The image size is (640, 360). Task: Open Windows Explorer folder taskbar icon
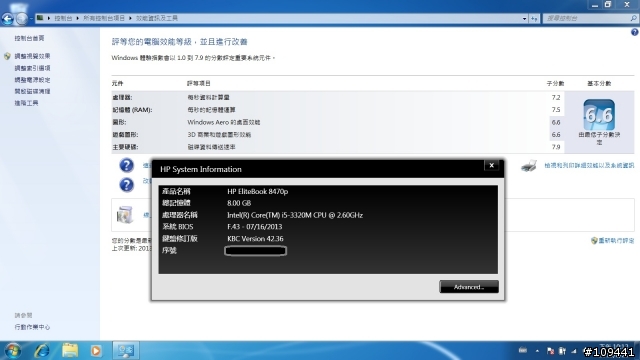(69, 351)
